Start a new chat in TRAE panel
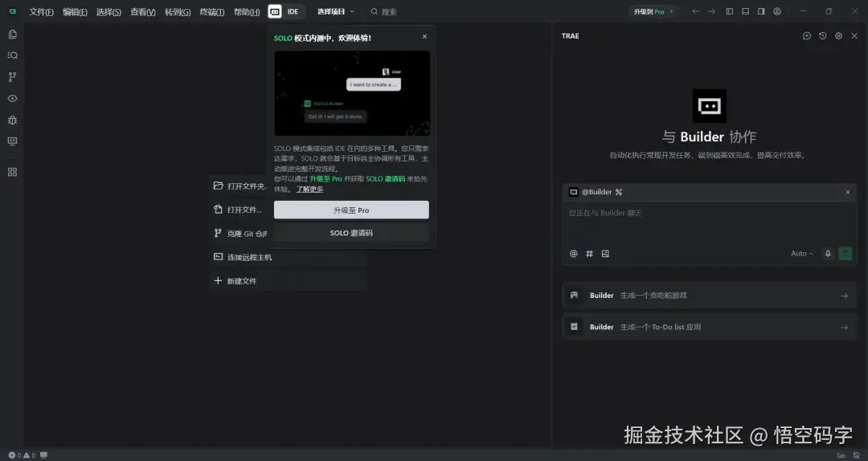The height and width of the screenshot is (461, 868). click(807, 36)
